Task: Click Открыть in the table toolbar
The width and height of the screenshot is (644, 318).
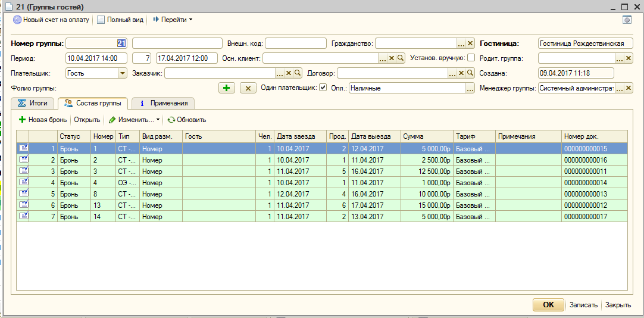Action: (87, 120)
